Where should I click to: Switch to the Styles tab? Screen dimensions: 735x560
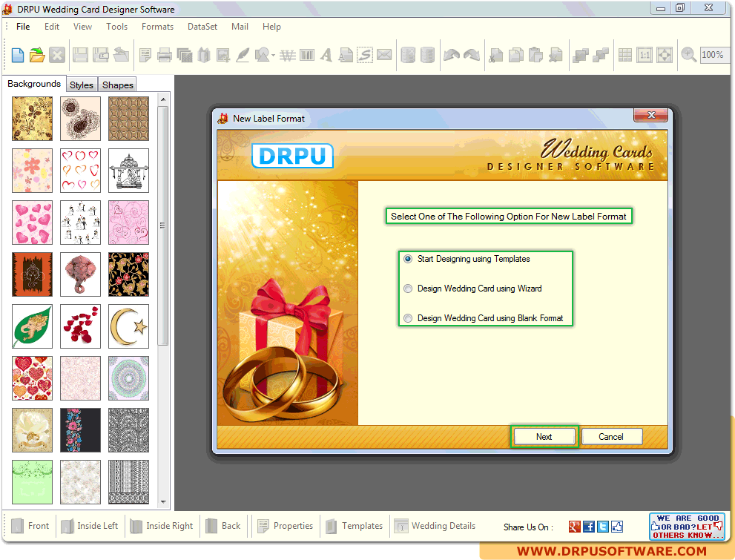tap(82, 85)
